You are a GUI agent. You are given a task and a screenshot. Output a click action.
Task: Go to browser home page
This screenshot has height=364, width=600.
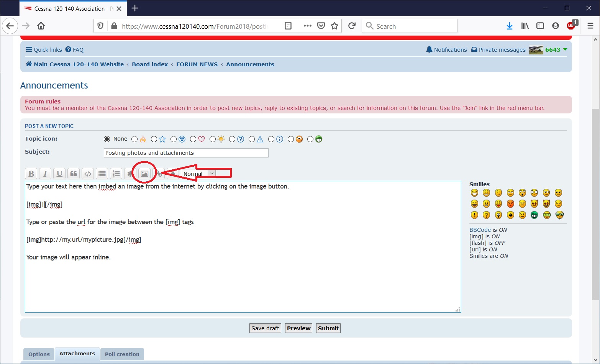(41, 26)
